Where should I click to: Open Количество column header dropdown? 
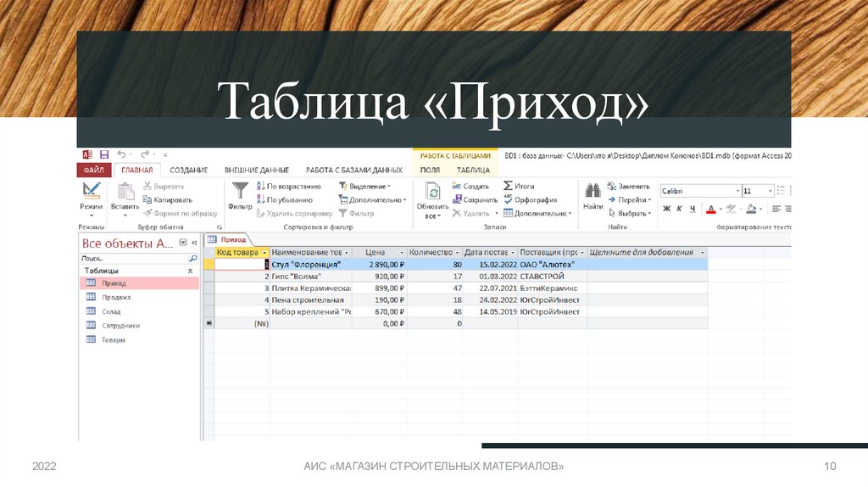[x=457, y=253]
